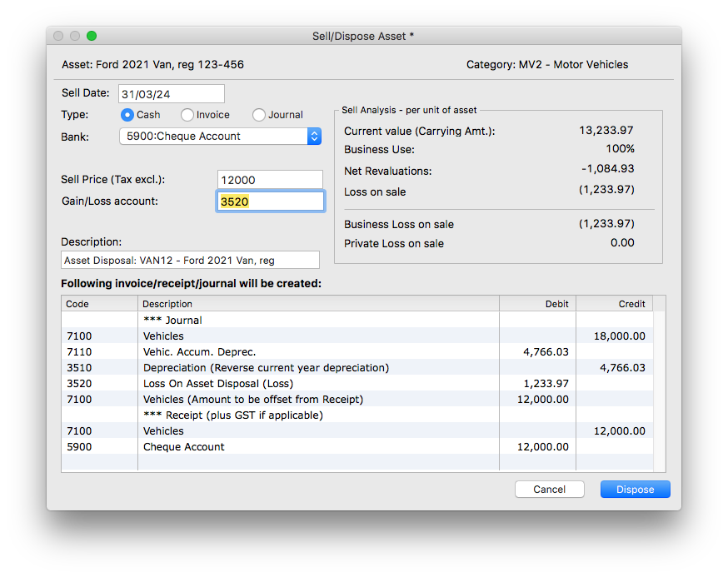Select the Vehicles amount to be offset row

pos(357,399)
